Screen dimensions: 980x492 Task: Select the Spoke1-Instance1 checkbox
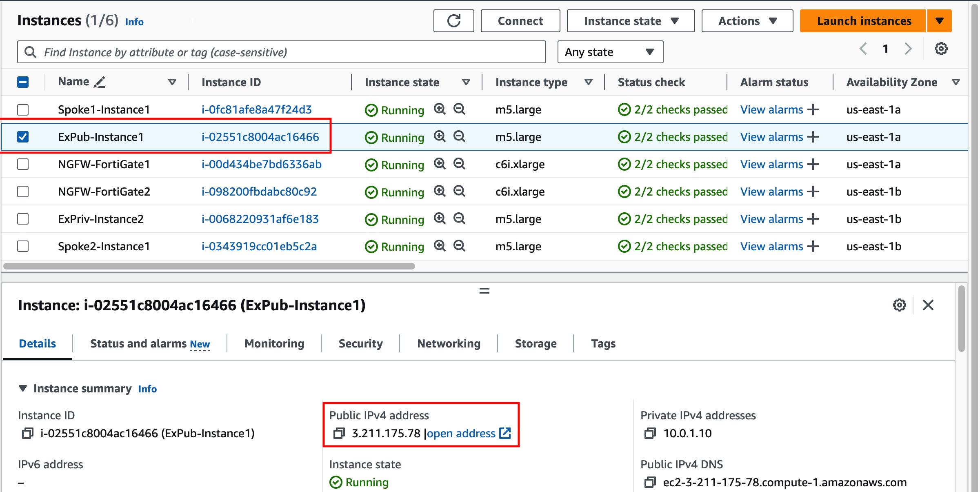[x=23, y=109]
